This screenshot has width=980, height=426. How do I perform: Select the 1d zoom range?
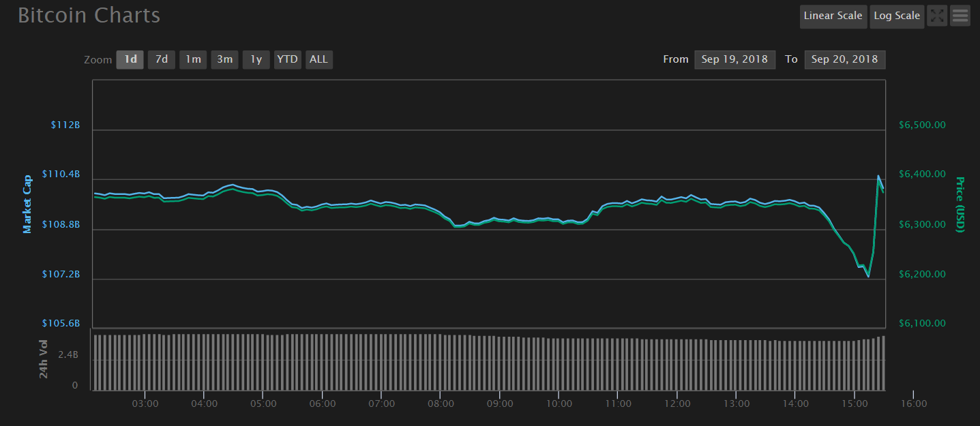pos(130,59)
